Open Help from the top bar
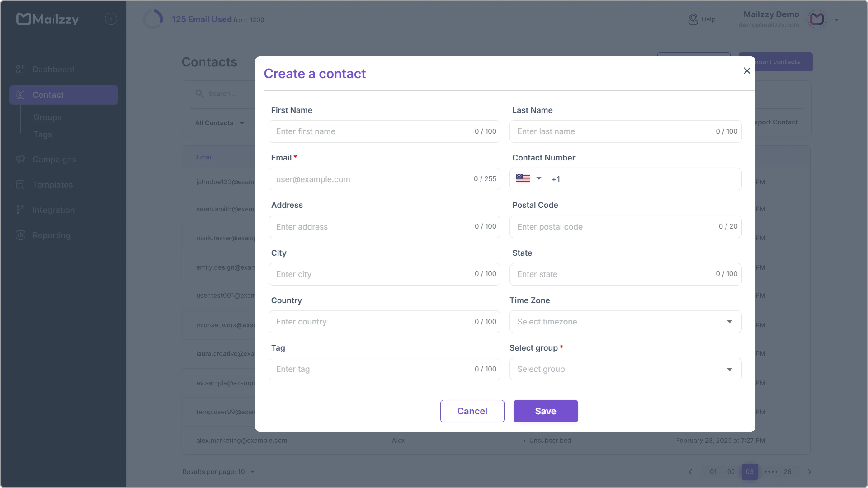The image size is (868, 488). click(x=702, y=19)
